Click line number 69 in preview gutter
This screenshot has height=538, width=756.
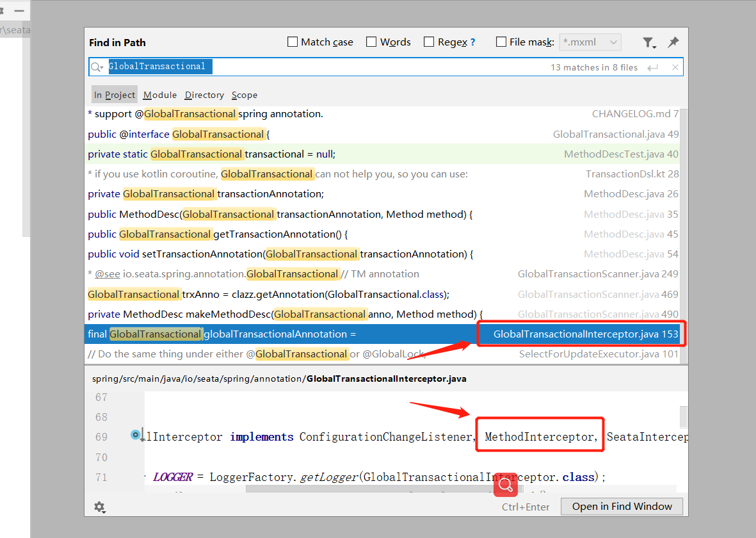click(x=101, y=437)
